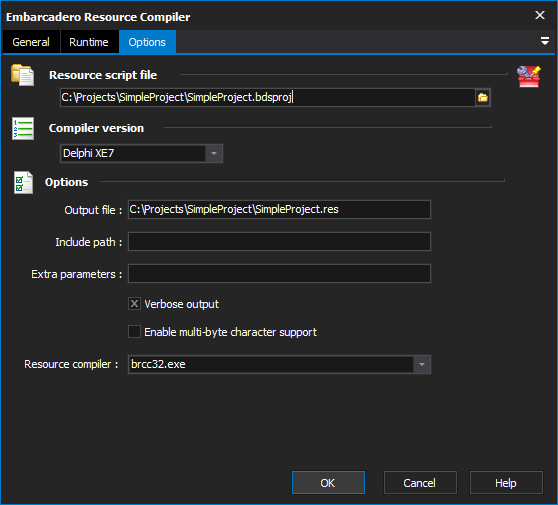558x505 pixels.
Task: Switch to the Runtime tab
Action: pos(89,42)
